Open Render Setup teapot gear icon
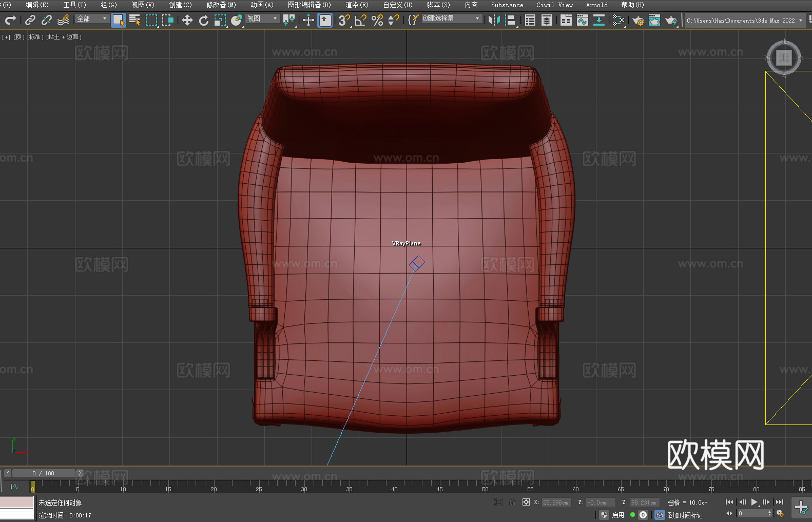 tap(638, 20)
